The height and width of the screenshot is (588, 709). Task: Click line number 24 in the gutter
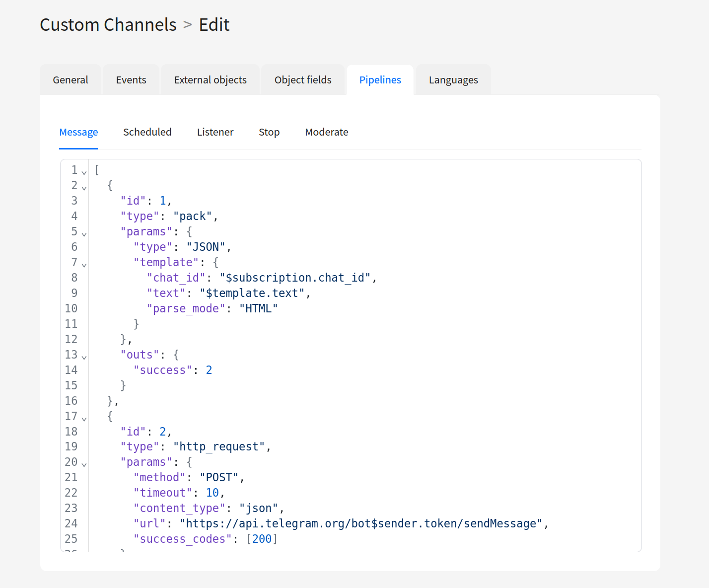pos(71,523)
